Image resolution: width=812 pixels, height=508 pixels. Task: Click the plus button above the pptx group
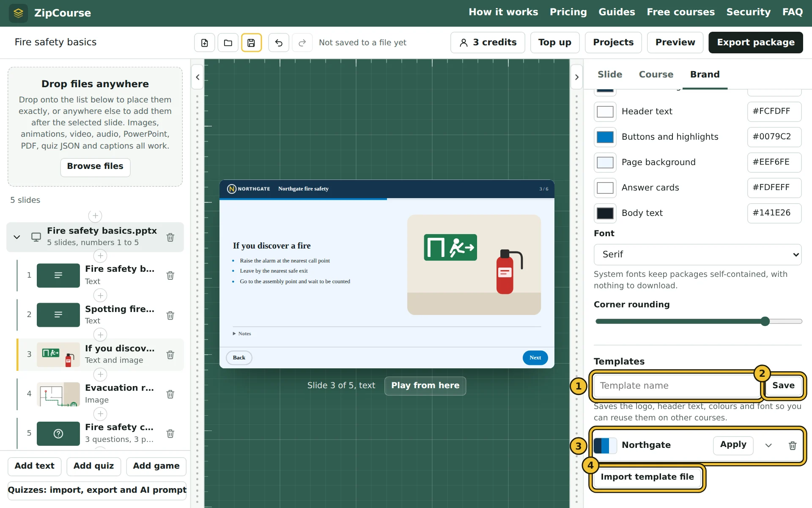click(x=95, y=216)
